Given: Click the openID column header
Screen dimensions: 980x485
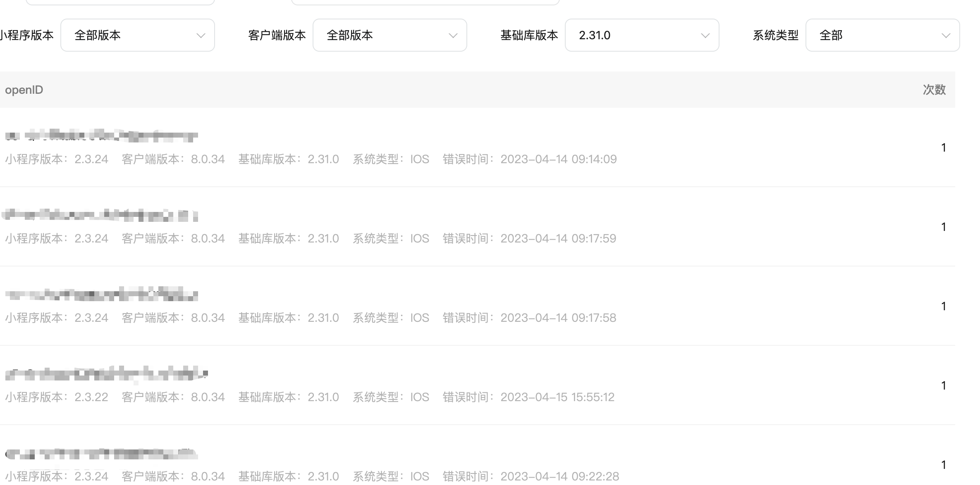Looking at the screenshot, I should tap(24, 90).
